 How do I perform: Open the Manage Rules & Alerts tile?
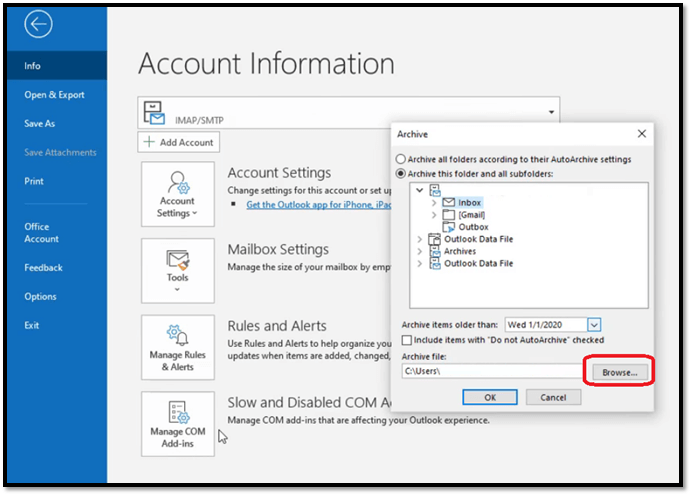point(177,347)
